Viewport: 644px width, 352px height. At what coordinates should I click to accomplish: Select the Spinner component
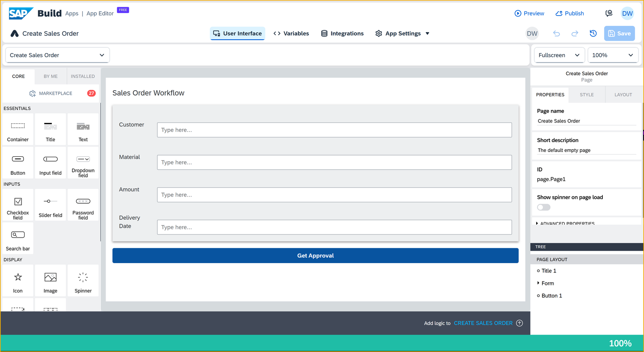pos(83,281)
